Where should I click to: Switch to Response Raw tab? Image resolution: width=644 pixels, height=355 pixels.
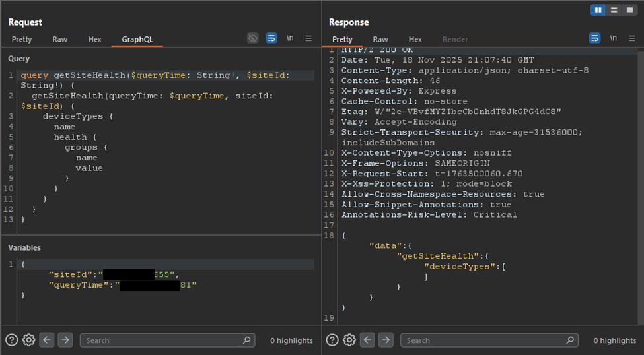(380, 40)
